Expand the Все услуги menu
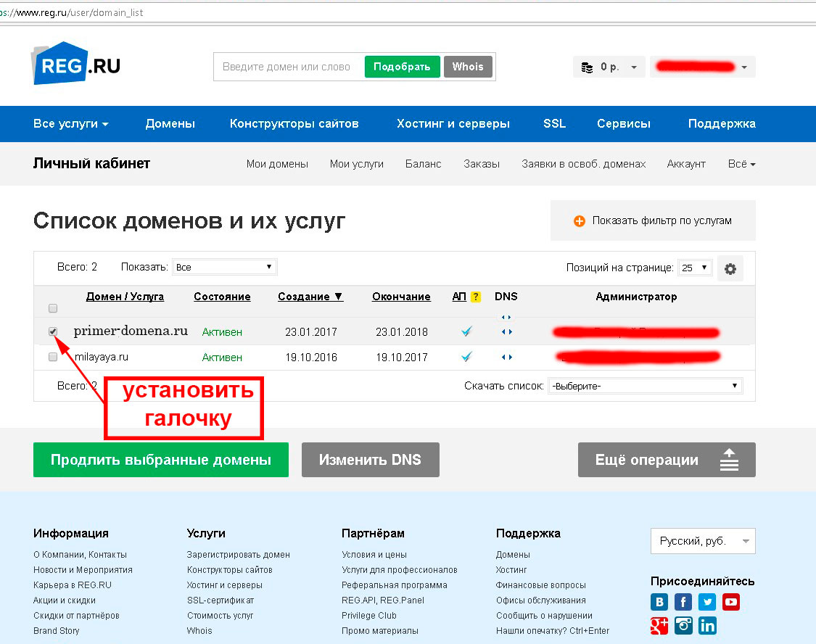The width and height of the screenshot is (816, 644). click(71, 124)
